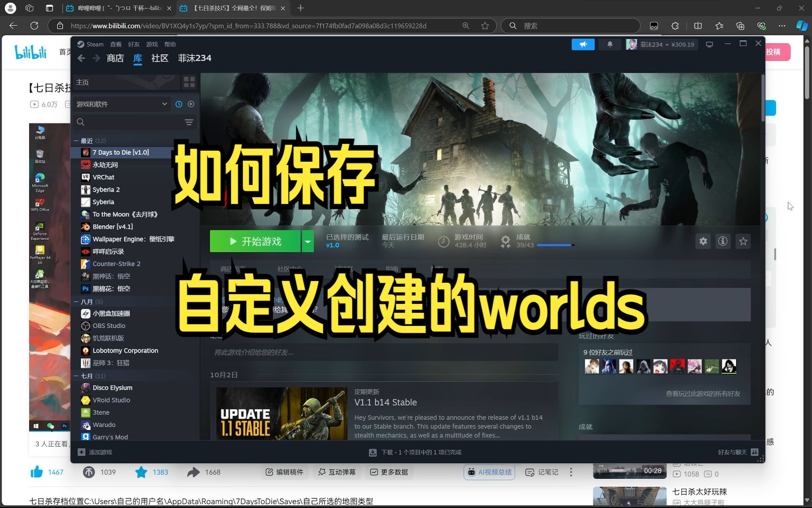Switch library to grid collections view
The image size is (812, 508).
point(189,82)
